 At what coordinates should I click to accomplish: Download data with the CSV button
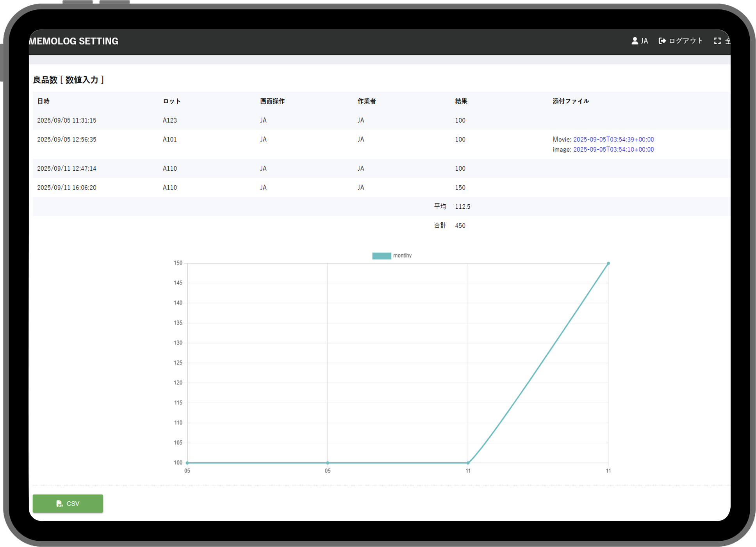[x=68, y=504]
